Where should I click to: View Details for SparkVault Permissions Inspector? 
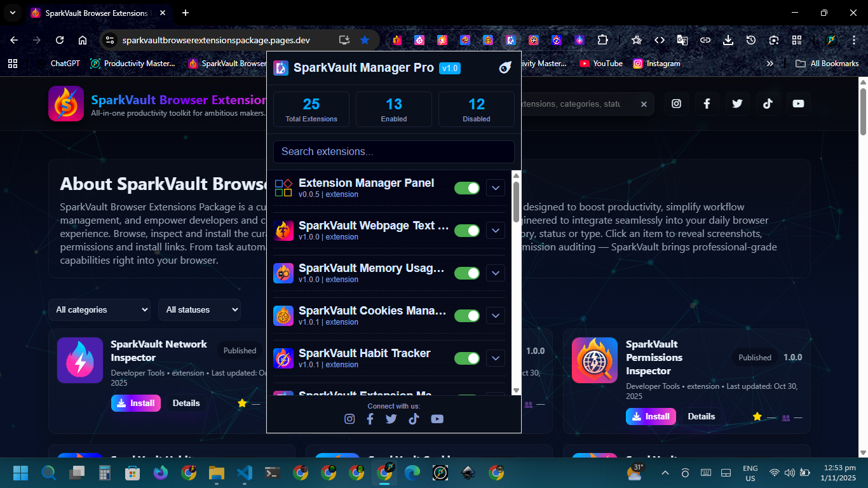click(702, 417)
